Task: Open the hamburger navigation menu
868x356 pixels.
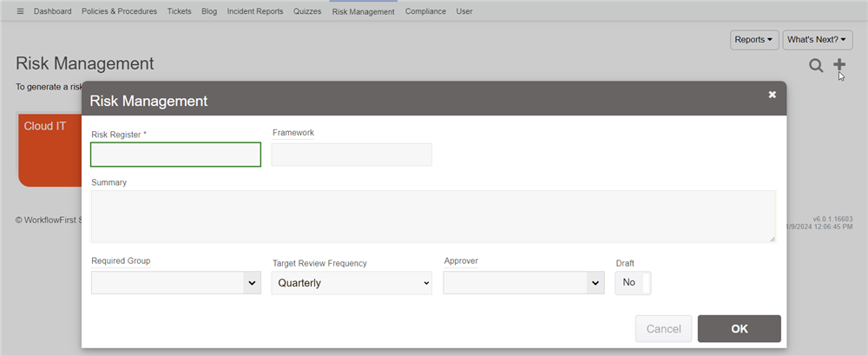Action: pos(21,11)
